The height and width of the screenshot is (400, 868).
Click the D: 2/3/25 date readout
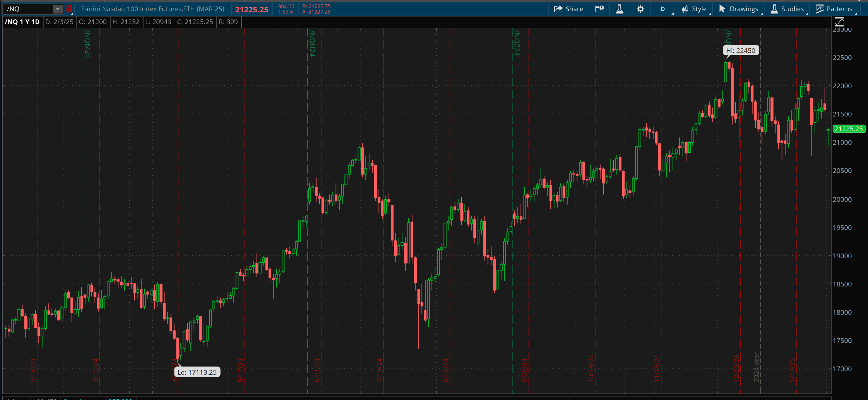pos(59,22)
